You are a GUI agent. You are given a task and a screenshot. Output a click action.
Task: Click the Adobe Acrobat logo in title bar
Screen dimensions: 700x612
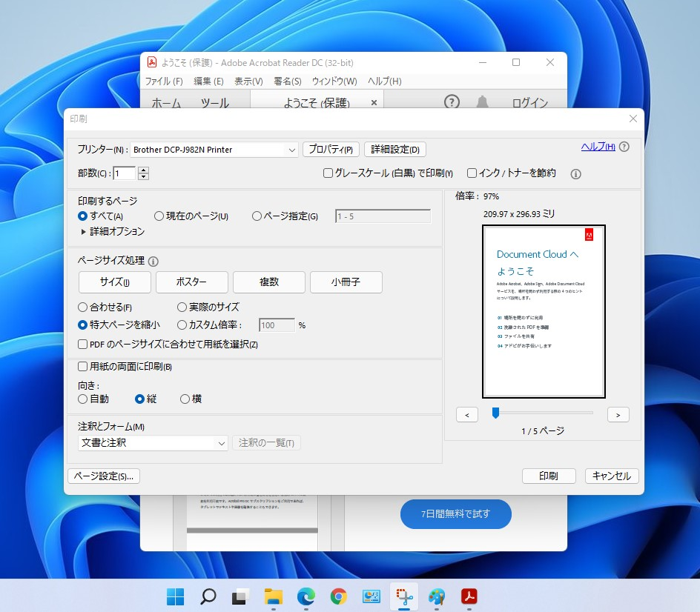(152, 62)
